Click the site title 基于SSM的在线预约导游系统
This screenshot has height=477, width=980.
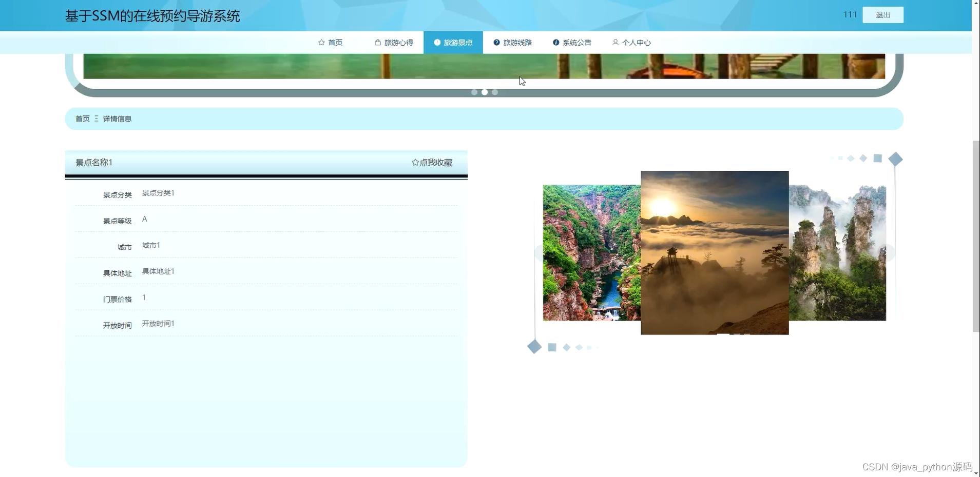point(152,16)
